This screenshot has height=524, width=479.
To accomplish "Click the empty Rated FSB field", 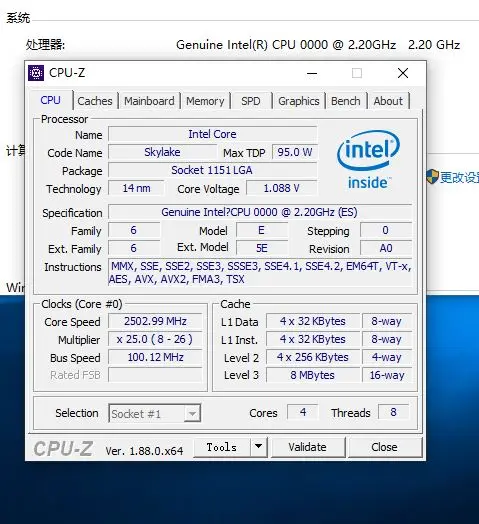I will tap(155, 375).
